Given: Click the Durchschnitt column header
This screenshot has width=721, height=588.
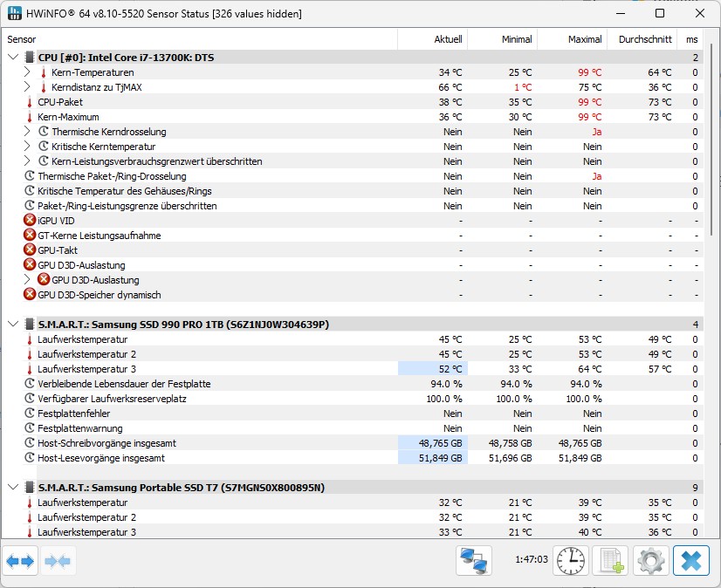Looking at the screenshot, I should [644, 39].
